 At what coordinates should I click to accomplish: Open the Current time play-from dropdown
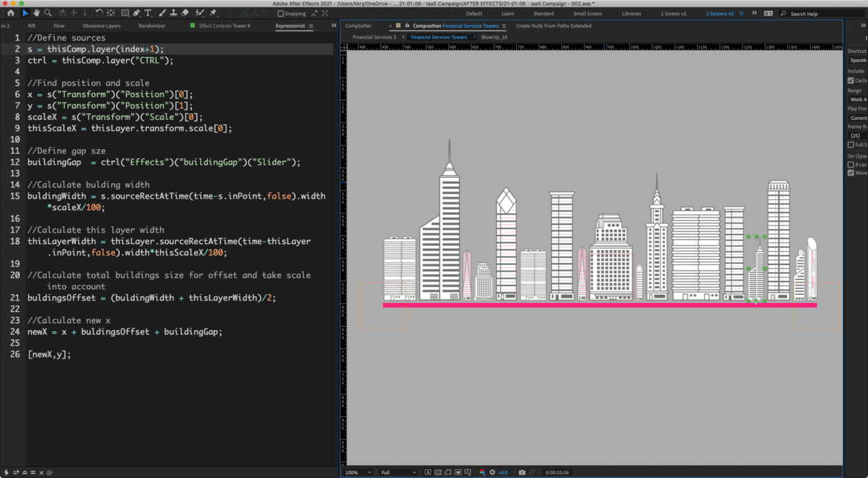pyautogui.click(x=858, y=118)
